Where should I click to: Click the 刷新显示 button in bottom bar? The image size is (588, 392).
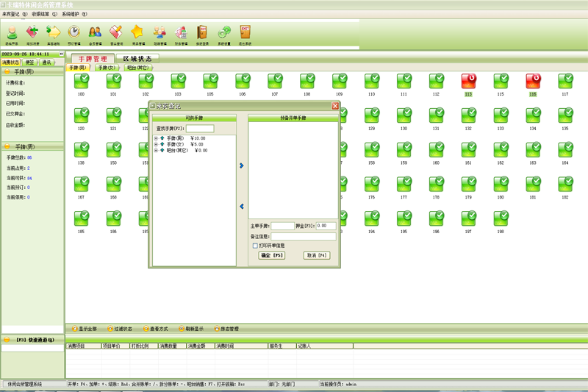point(192,329)
